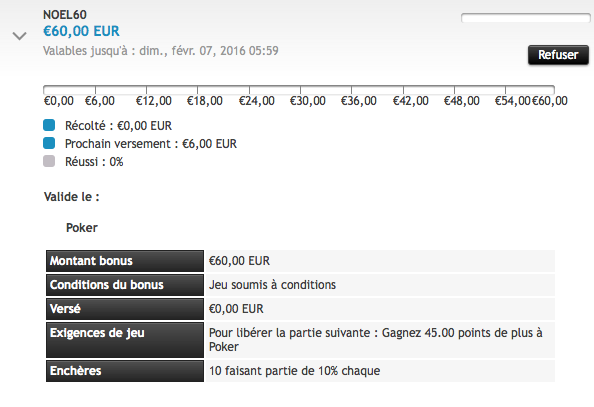The width and height of the screenshot is (594, 407).
Task: Click the €48,00 progress tick label
Action: (x=461, y=101)
